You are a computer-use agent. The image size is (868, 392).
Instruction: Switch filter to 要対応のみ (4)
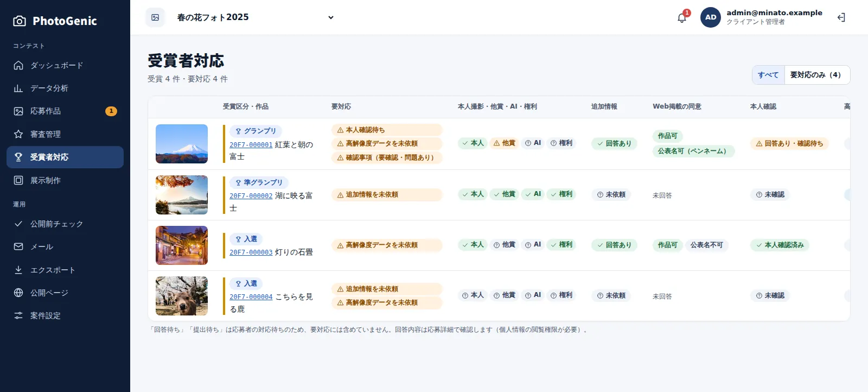pyautogui.click(x=816, y=75)
